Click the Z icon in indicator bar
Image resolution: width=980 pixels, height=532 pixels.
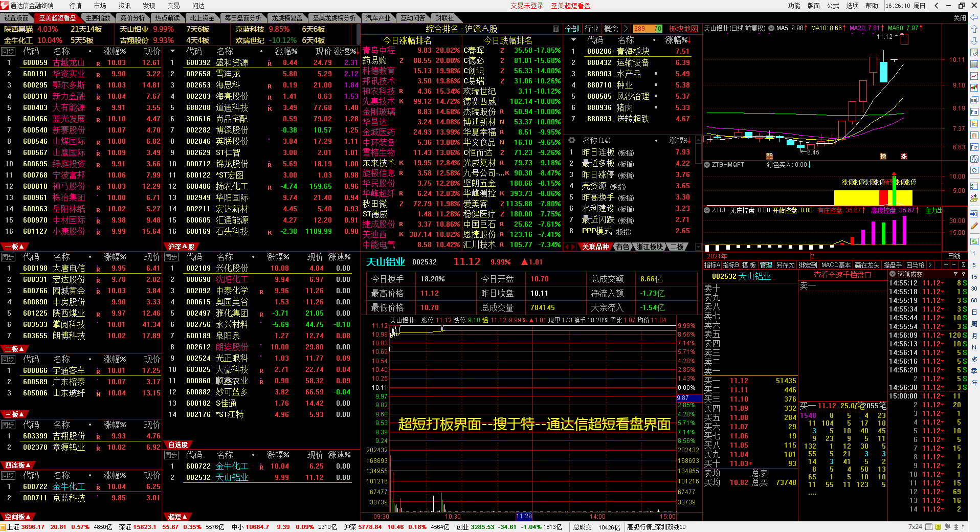(963, 265)
